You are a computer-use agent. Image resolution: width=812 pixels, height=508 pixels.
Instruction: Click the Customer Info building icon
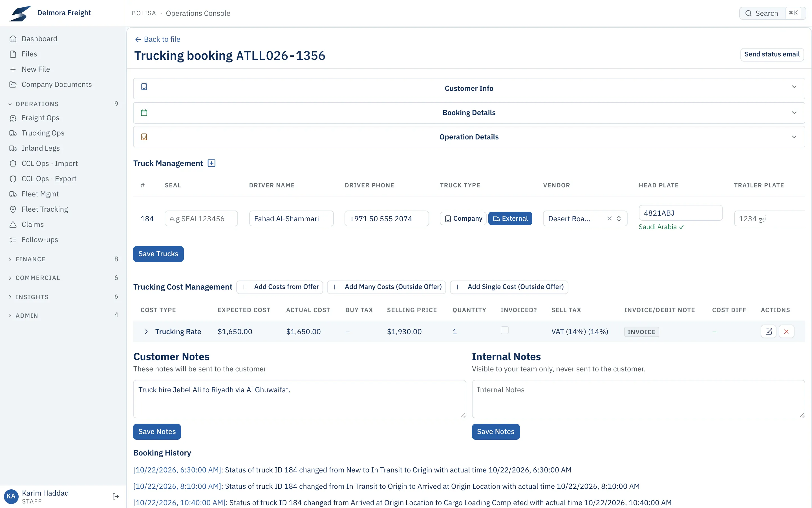click(x=144, y=87)
